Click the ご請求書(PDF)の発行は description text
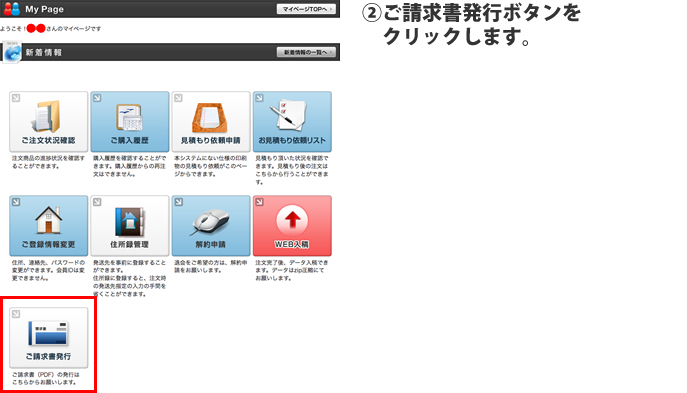The width and height of the screenshot is (687, 393). pos(46,379)
